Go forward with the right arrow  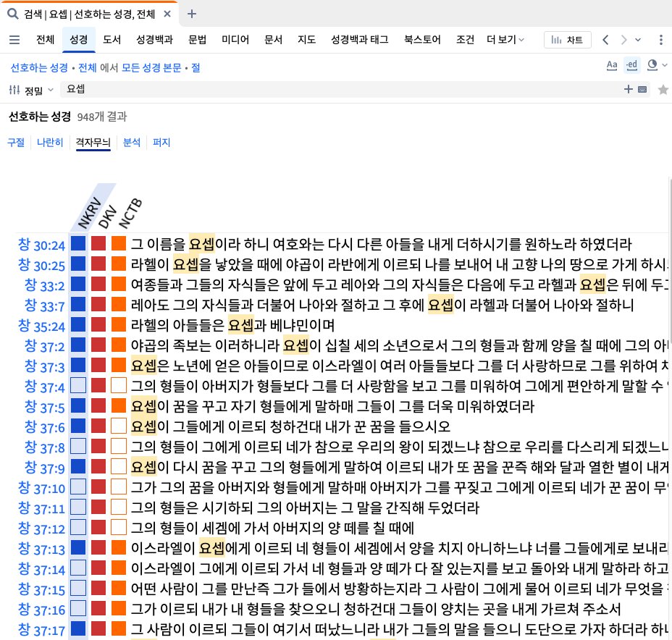tap(623, 40)
